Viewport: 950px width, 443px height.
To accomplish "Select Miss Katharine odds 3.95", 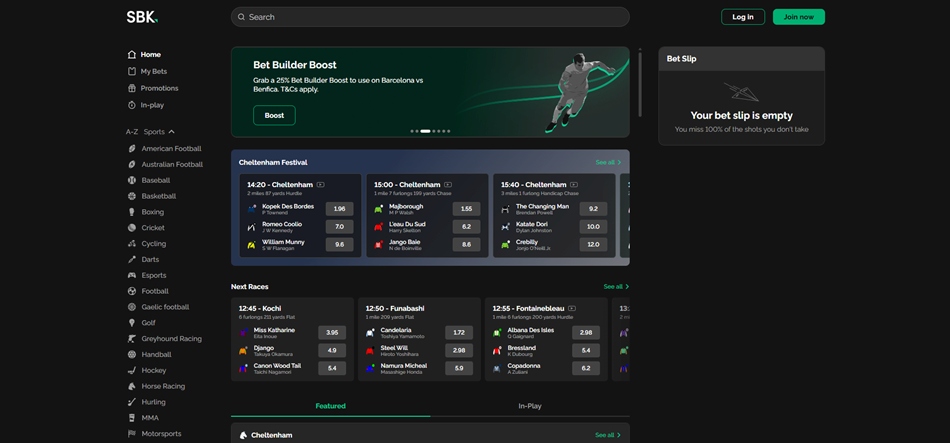I will pyautogui.click(x=332, y=333).
